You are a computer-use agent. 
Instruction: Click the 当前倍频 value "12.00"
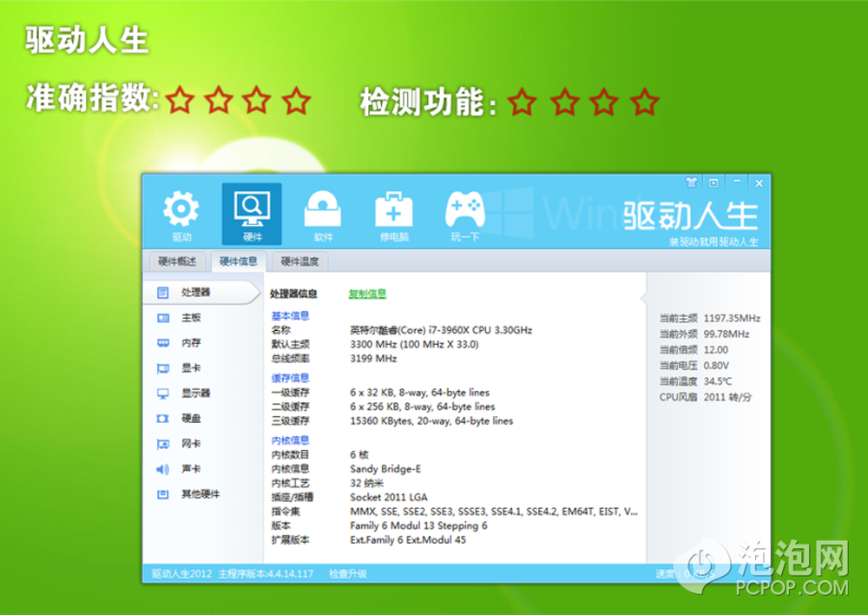point(716,350)
